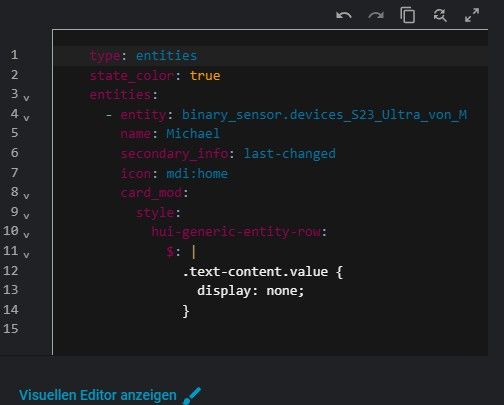Click the redo arrow icon
The height and width of the screenshot is (405, 504).
pos(376,16)
